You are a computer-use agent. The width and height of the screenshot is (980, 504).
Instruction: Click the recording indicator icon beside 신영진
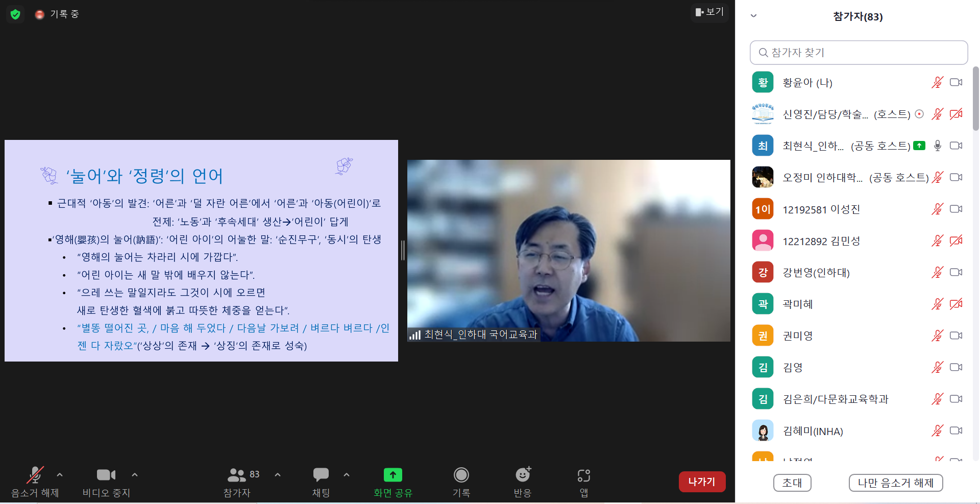[919, 114]
